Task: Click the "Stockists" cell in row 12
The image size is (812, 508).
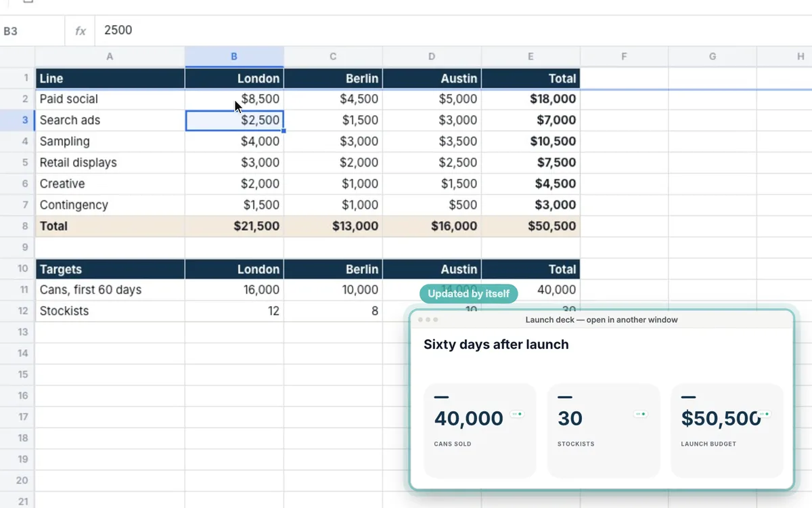Action: (110, 311)
